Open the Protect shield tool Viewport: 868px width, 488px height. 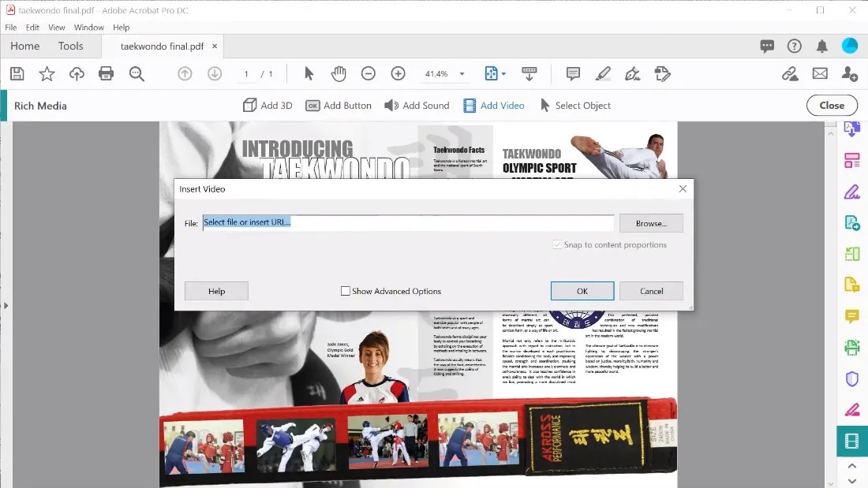(x=853, y=379)
